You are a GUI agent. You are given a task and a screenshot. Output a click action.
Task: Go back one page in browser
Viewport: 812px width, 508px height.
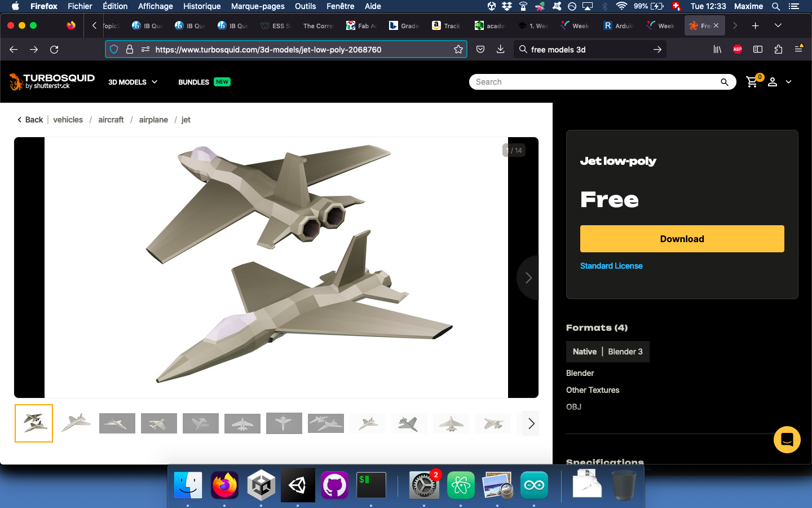click(14, 49)
